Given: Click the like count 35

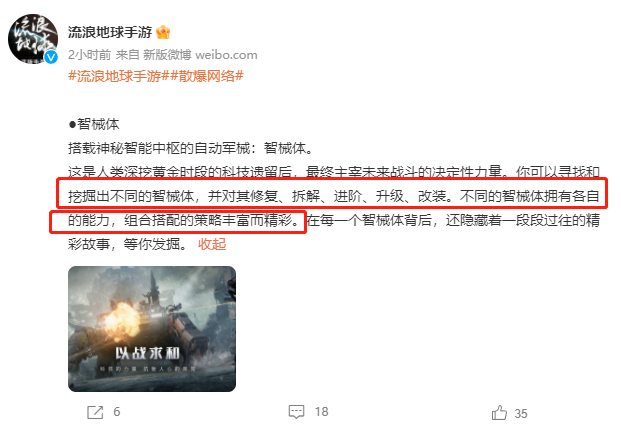Looking at the screenshot, I should pyautogui.click(x=521, y=414).
